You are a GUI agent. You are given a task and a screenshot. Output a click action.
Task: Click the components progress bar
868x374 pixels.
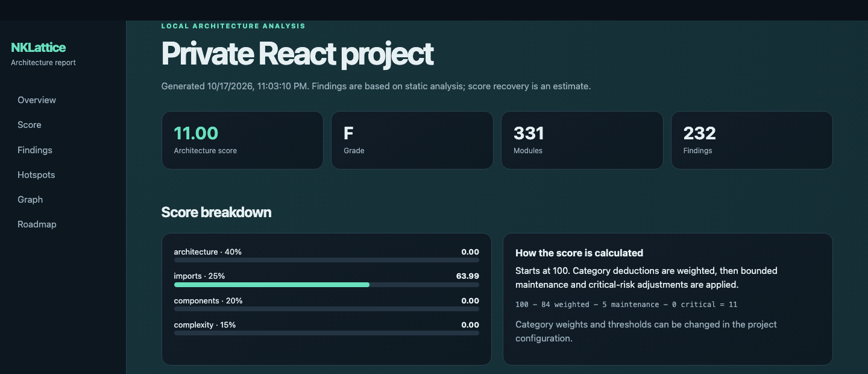327,309
